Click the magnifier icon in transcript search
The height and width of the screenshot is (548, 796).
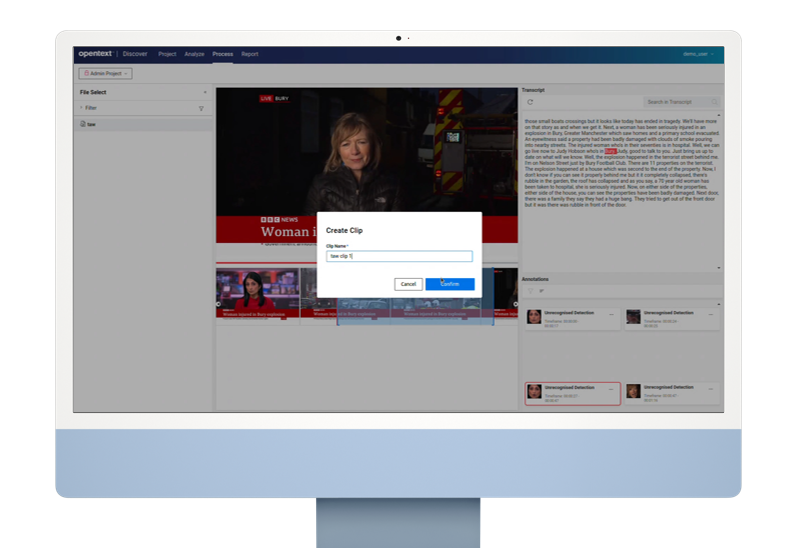(714, 102)
